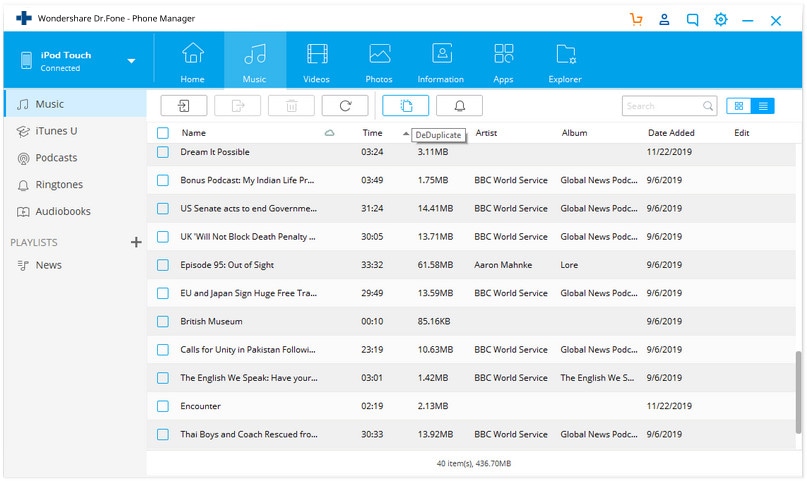Check The English We Speak row checkbox
Image resolution: width=807 pixels, height=481 pixels.
coord(163,378)
